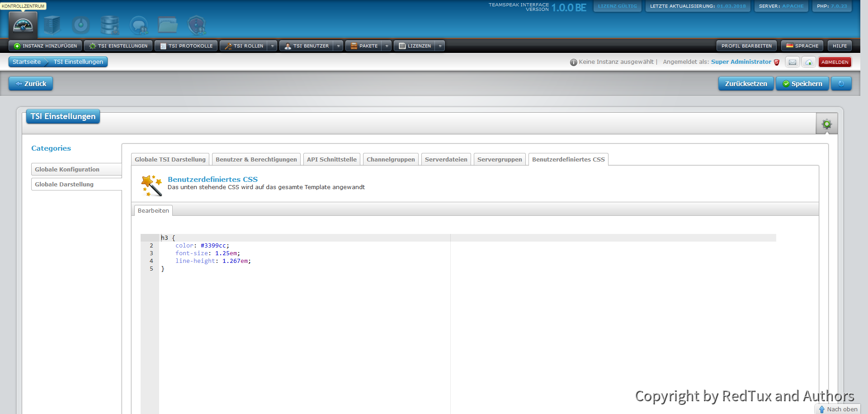
Task: Click the shield with users icon
Action: pos(197,25)
